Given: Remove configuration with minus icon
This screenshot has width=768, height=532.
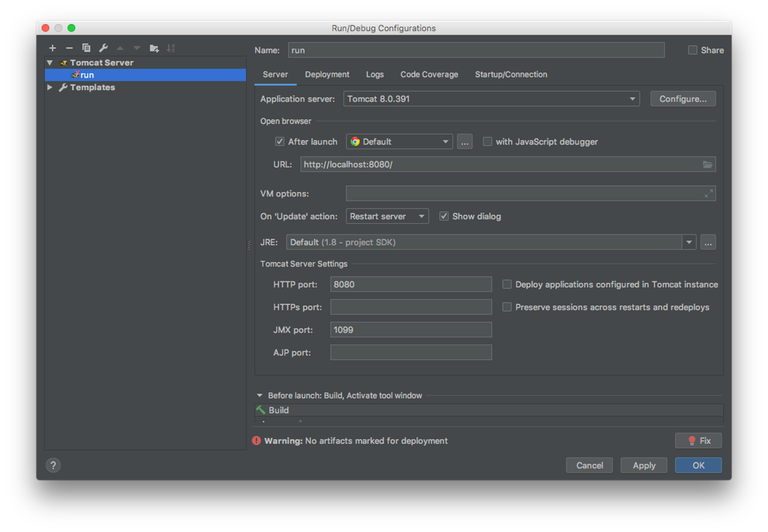Looking at the screenshot, I should click(x=69, y=48).
